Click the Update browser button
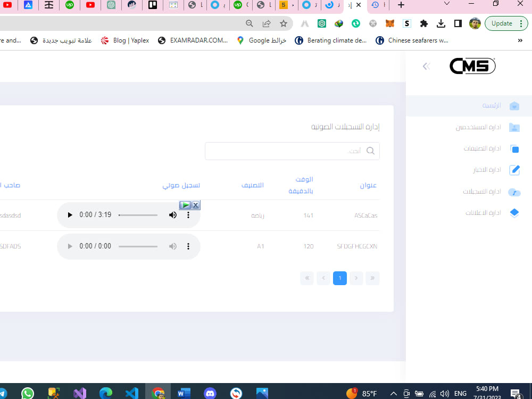Screen dimensions: 532x399 click(x=502, y=23)
